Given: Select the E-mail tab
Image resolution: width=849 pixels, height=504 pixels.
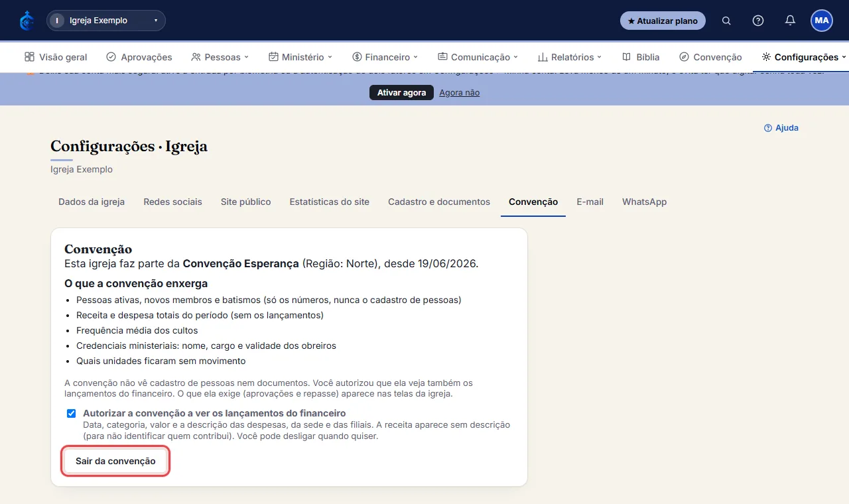Looking at the screenshot, I should coord(590,202).
